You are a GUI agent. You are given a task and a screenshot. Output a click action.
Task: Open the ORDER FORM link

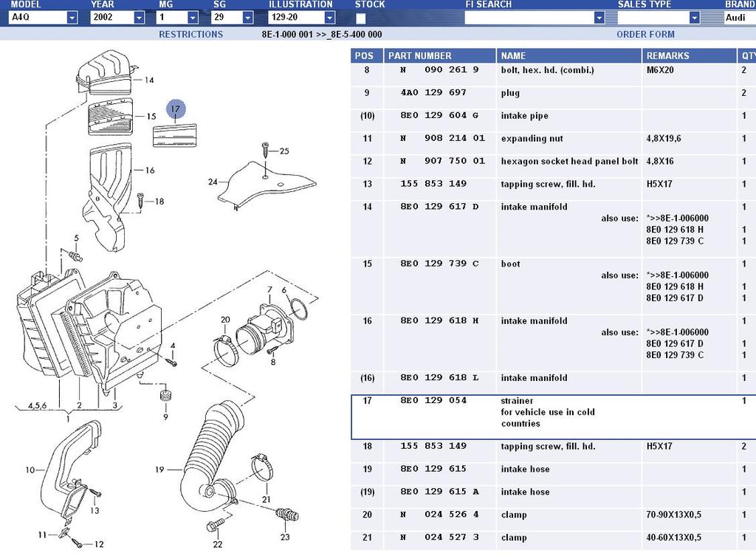(x=645, y=34)
